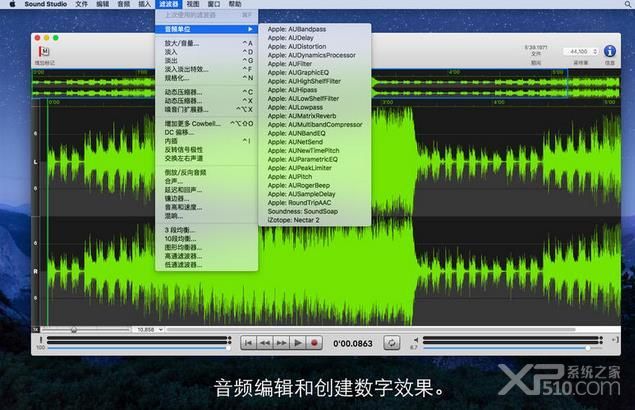Choose 放大/音量... from the filter menu

point(207,43)
